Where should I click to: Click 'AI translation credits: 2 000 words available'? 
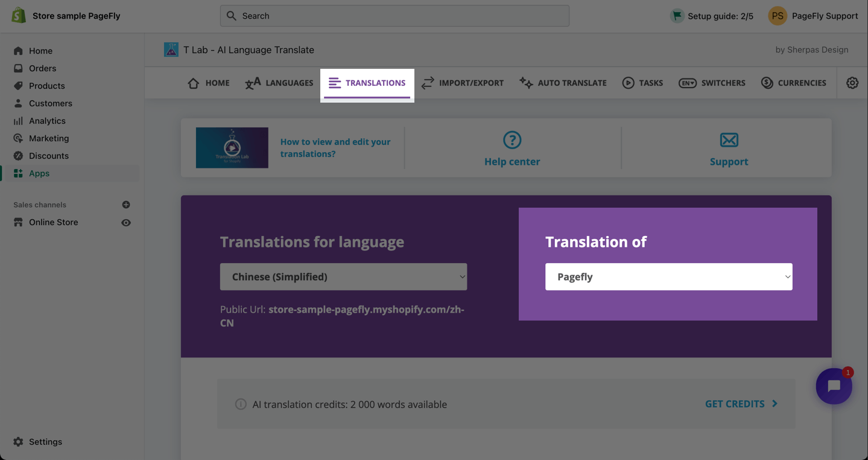click(x=350, y=404)
